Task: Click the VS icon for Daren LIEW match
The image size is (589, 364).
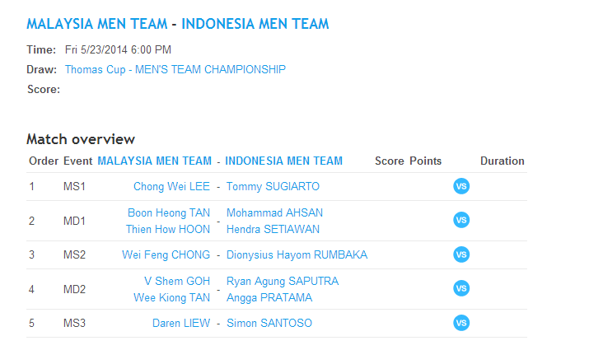Action: click(x=461, y=323)
